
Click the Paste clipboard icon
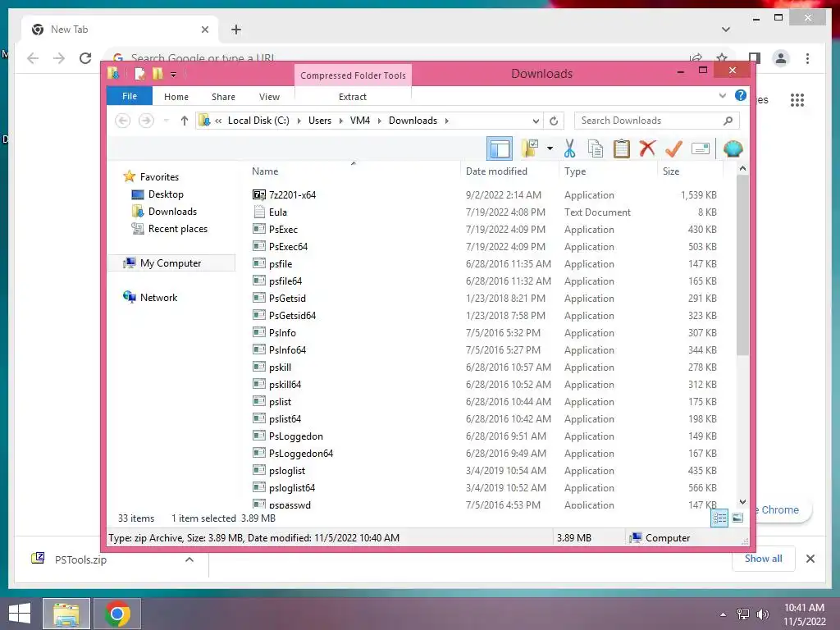[622, 149]
